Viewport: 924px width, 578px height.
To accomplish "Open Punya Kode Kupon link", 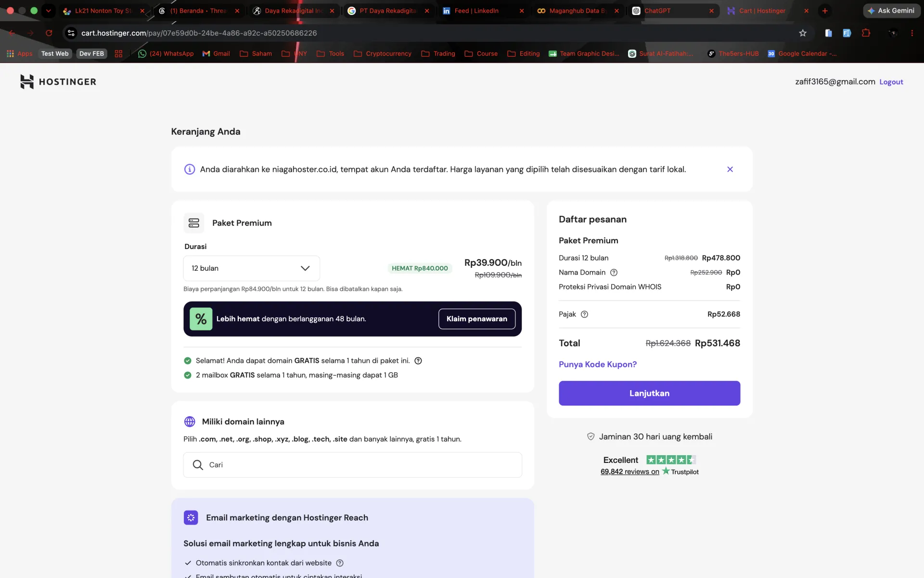I will click(598, 365).
